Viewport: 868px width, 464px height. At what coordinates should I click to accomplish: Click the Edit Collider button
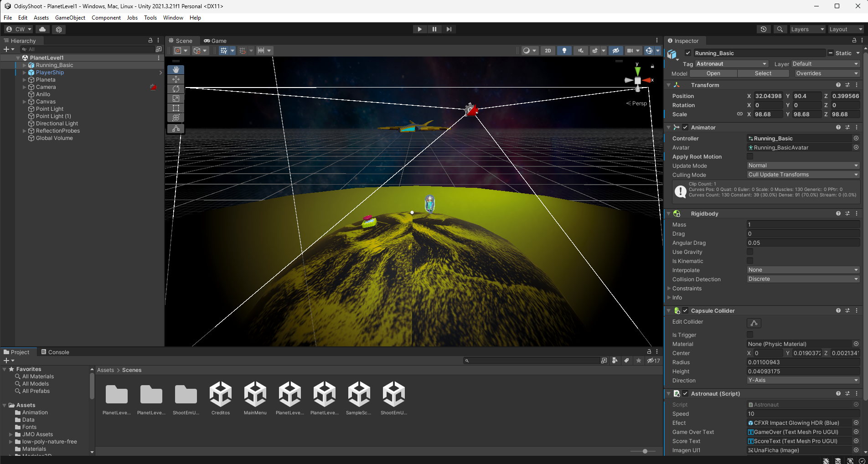coord(754,323)
